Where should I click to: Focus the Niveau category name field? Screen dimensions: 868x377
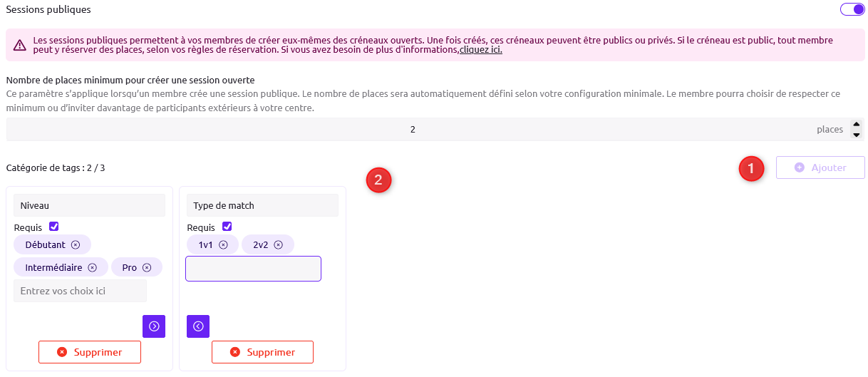[89, 205]
